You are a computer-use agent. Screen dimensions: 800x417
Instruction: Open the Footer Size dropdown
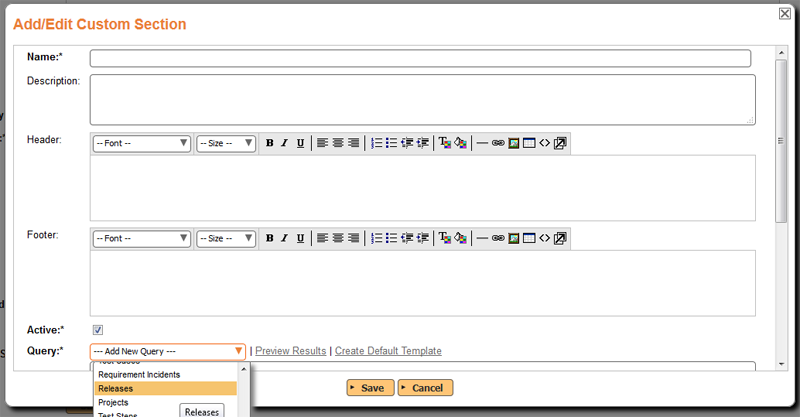coord(226,239)
